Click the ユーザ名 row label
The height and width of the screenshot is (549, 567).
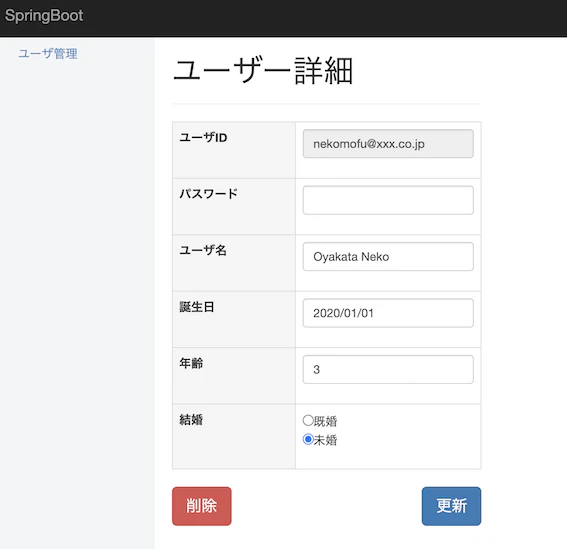[x=203, y=250]
